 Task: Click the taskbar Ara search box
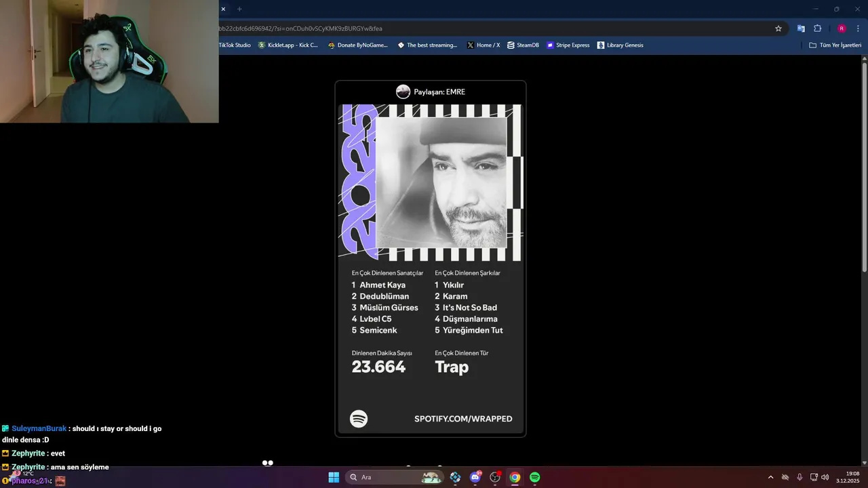tap(395, 477)
